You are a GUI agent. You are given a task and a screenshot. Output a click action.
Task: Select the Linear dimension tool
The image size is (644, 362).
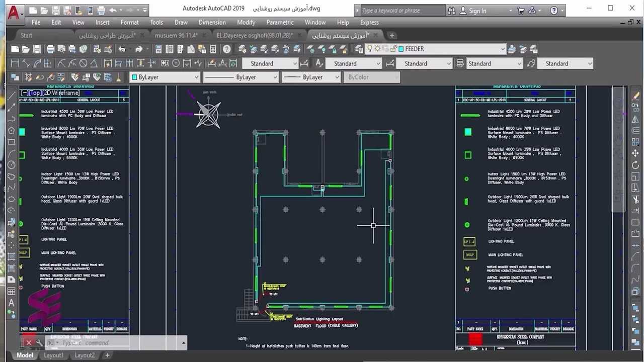(15, 63)
